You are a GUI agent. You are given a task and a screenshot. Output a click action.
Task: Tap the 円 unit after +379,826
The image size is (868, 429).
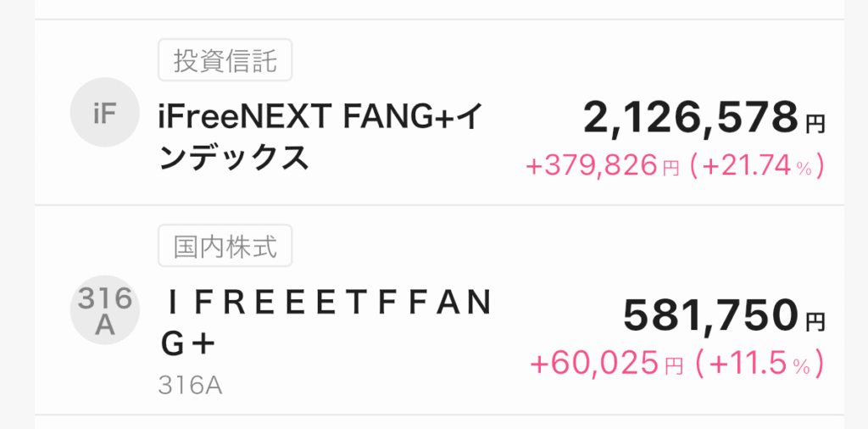click(x=670, y=168)
